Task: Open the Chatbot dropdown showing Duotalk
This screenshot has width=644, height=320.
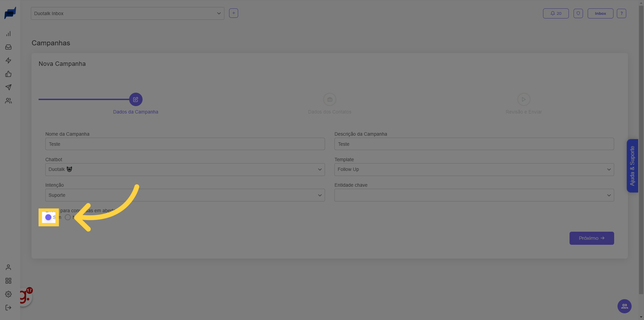Action: point(185,170)
